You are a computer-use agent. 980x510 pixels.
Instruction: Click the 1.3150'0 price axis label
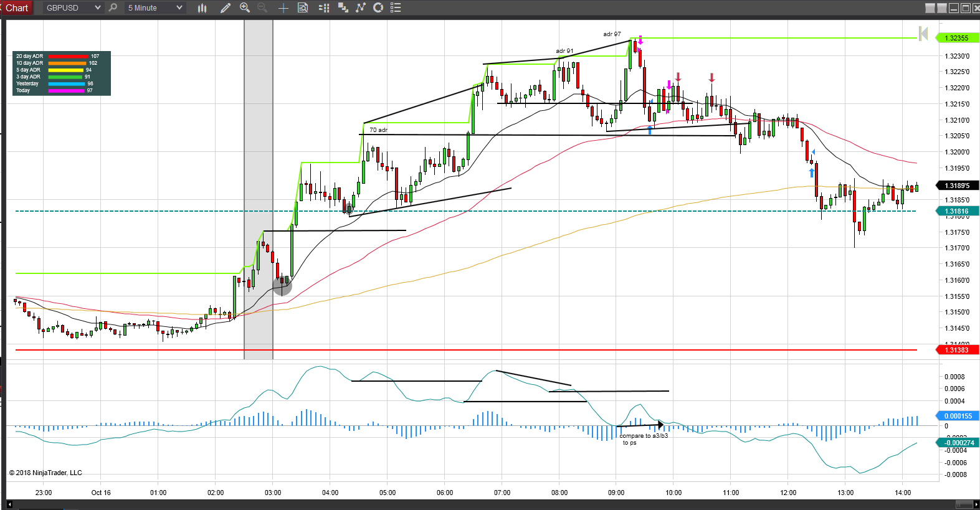point(957,312)
